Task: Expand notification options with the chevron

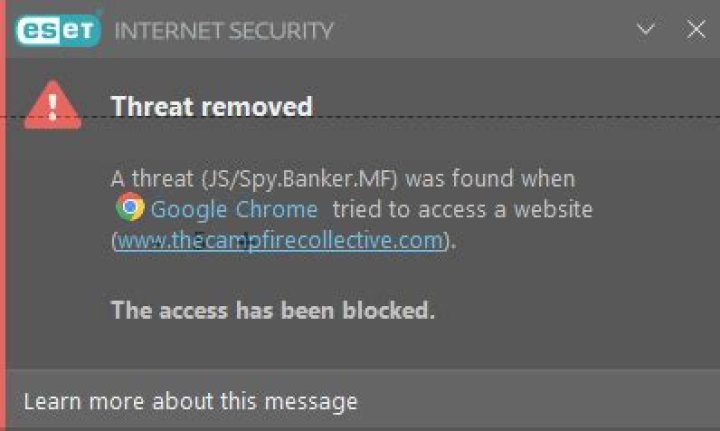Action: (x=646, y=30)
